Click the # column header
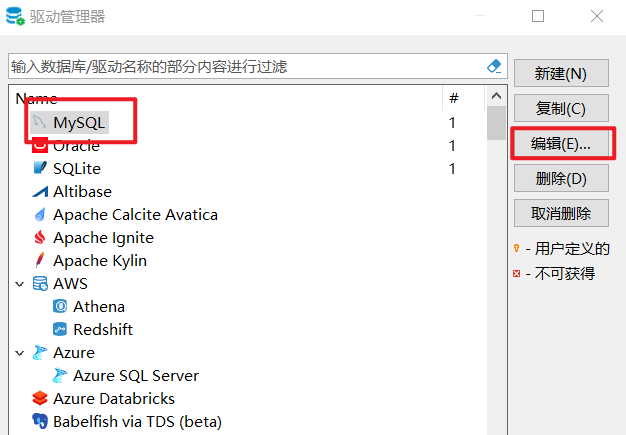The width and height of the screenshot is (626, 435). click(x=454, y=98)
